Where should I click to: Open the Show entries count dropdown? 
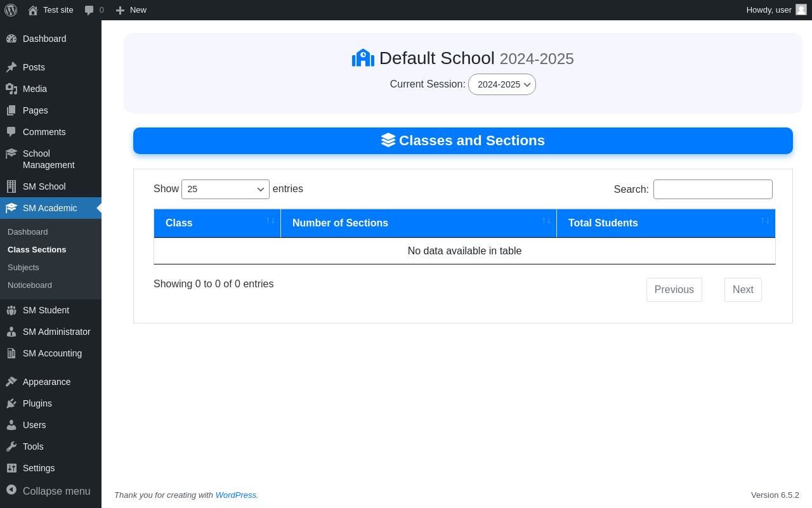coord(225,189)
